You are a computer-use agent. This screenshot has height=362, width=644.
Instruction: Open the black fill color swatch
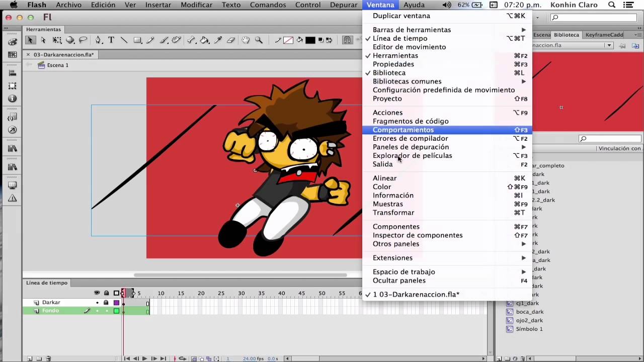[x=310, y=40]
